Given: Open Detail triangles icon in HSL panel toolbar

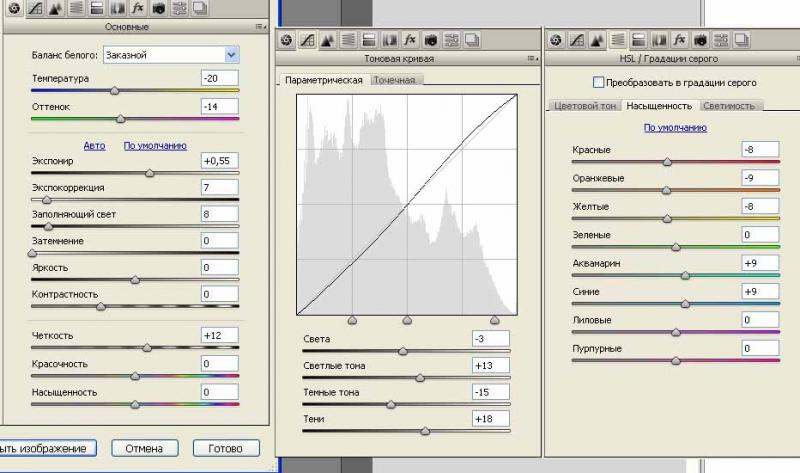Looking at the screenshot, I should pos(597,40).
